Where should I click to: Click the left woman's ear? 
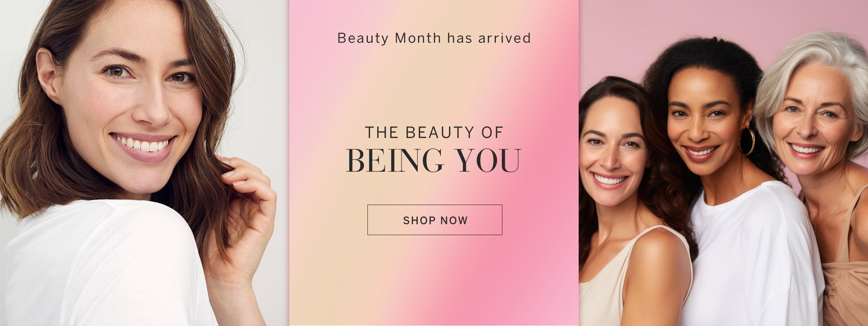(47, 76)
